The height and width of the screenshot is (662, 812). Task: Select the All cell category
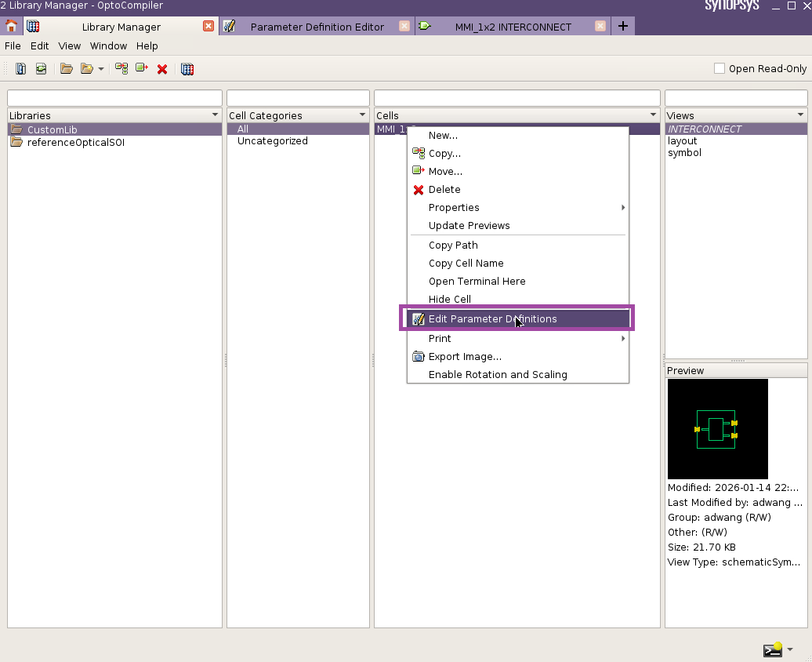(298, 129)
